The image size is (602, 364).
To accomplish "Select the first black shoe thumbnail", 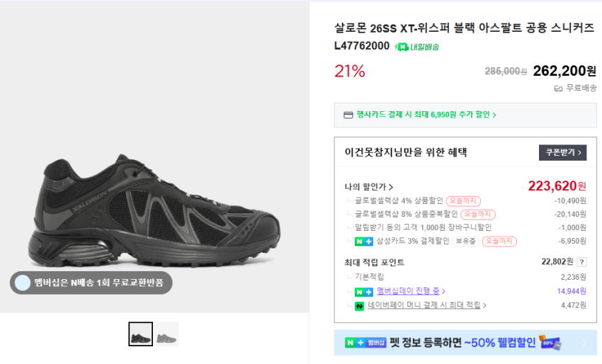I will pos(141,334).
